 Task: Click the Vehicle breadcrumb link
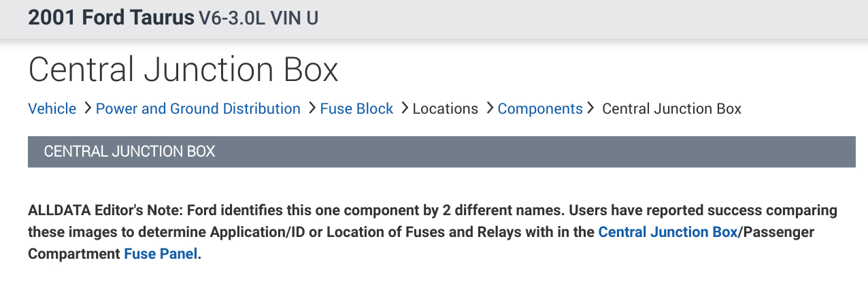click(x=52, y=109)
